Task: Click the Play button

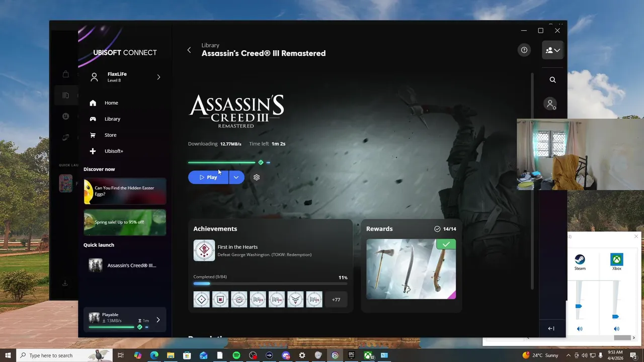Action: click(208, 177)
